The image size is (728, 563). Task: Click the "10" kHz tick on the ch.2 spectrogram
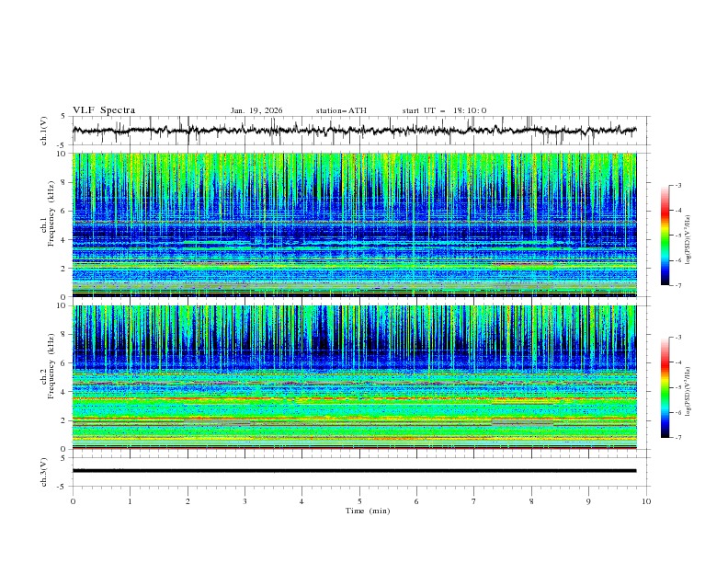pyautogui.click(x=63, y=306)
